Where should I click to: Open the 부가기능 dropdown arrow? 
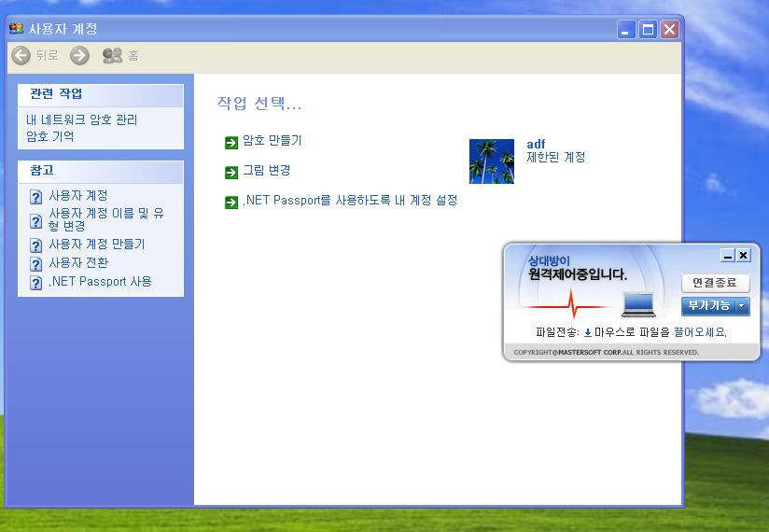(x=742, y=305)
